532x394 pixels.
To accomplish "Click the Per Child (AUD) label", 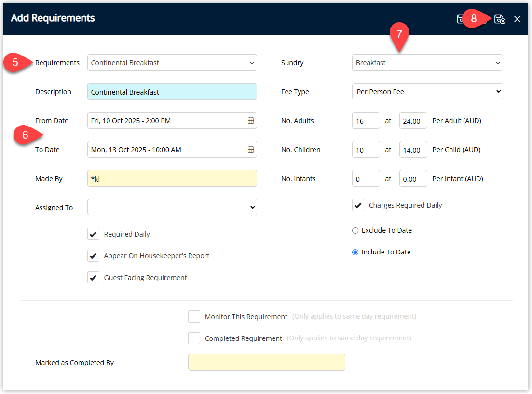I will (456, 150).
